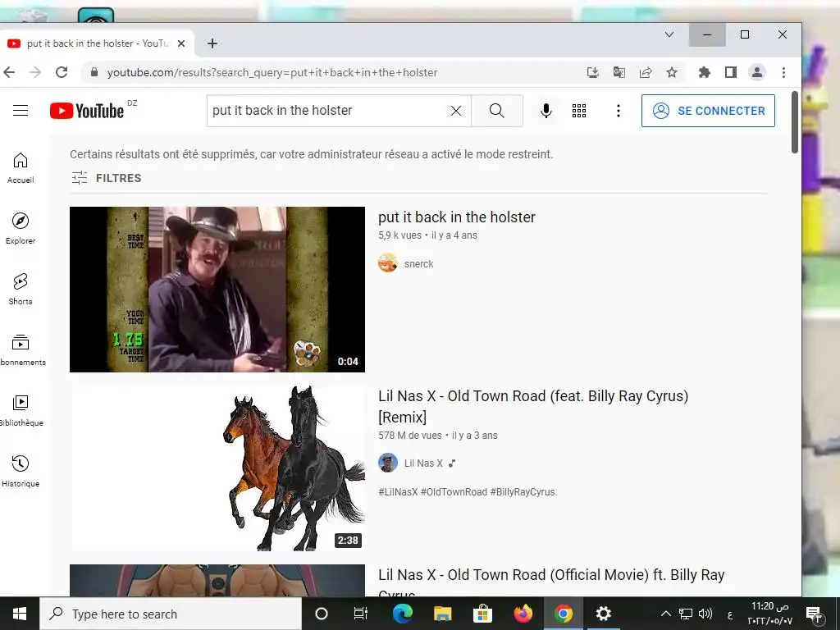Bookmark this page with the star
Image resolution: width=840 pixels, height=630 pixels.
pyautogui.click(x=672, y=72)
